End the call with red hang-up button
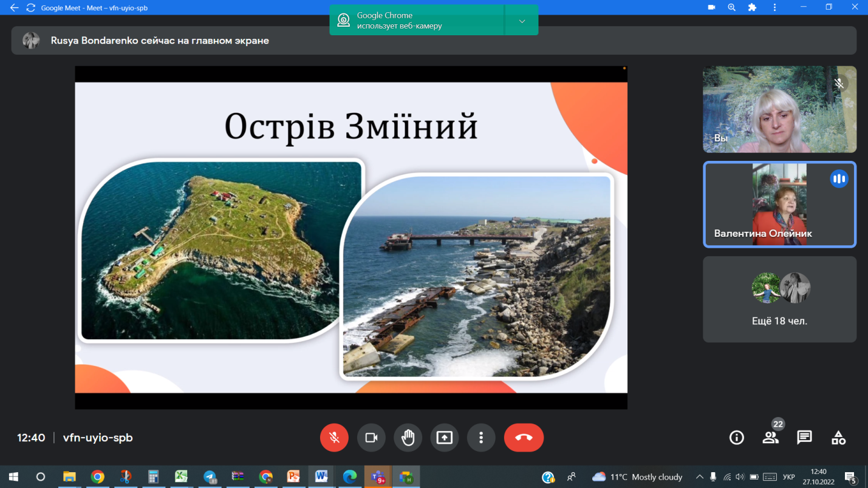Viewport: 868px width, 488px height. click(524, 438)
